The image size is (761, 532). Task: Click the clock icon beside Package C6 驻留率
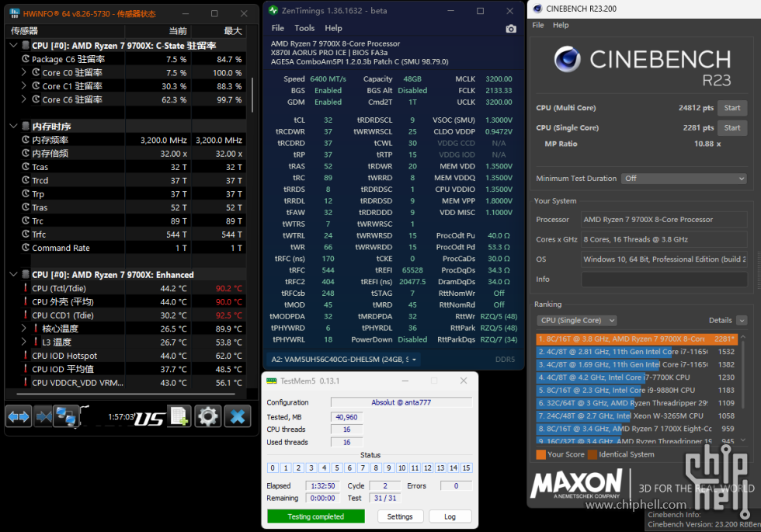tap(26, 59)
